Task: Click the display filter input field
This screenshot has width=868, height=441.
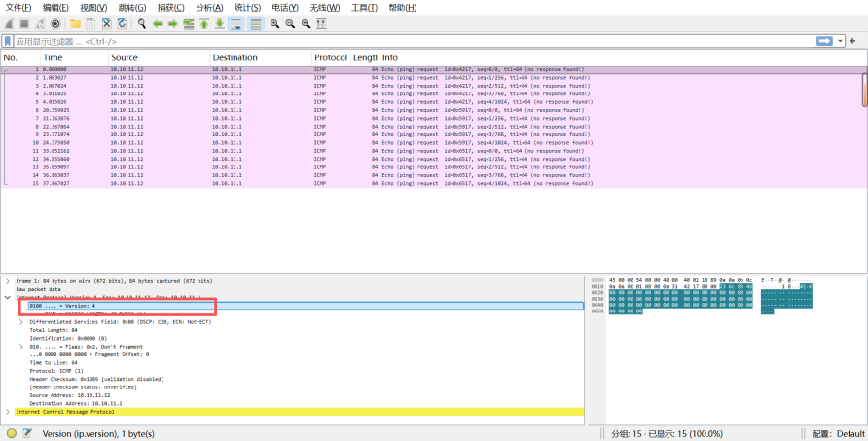Action: [389, 41]
